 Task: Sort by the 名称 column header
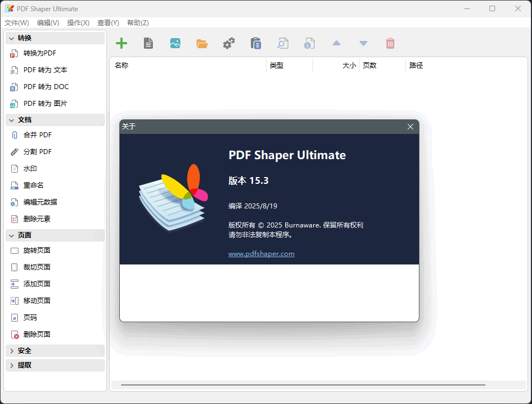122,66
